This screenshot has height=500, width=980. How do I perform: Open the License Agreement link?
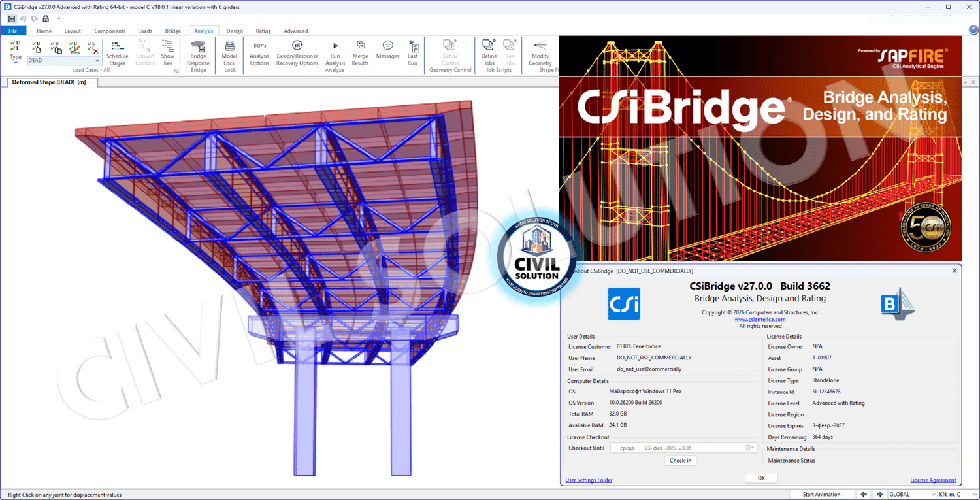[x=933, y=480]
